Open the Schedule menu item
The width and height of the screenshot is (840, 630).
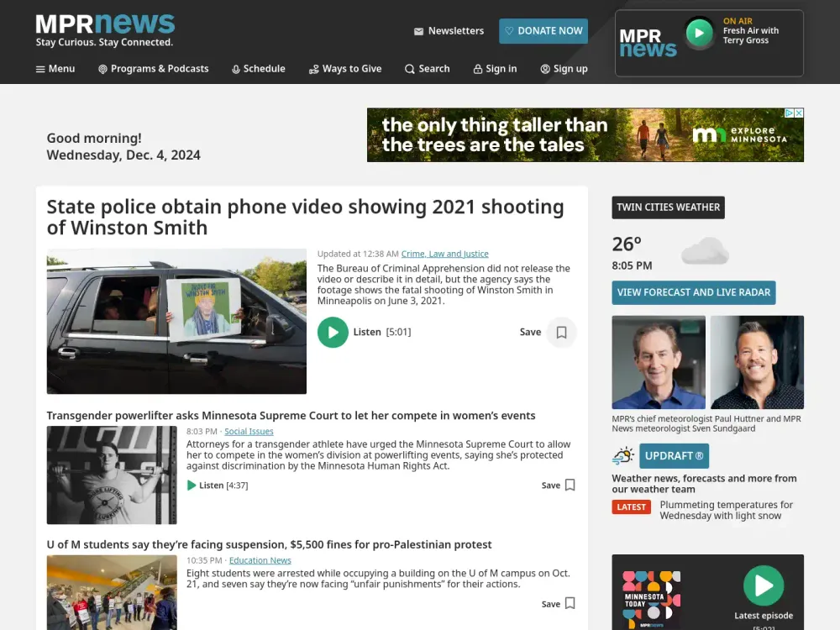258,68
